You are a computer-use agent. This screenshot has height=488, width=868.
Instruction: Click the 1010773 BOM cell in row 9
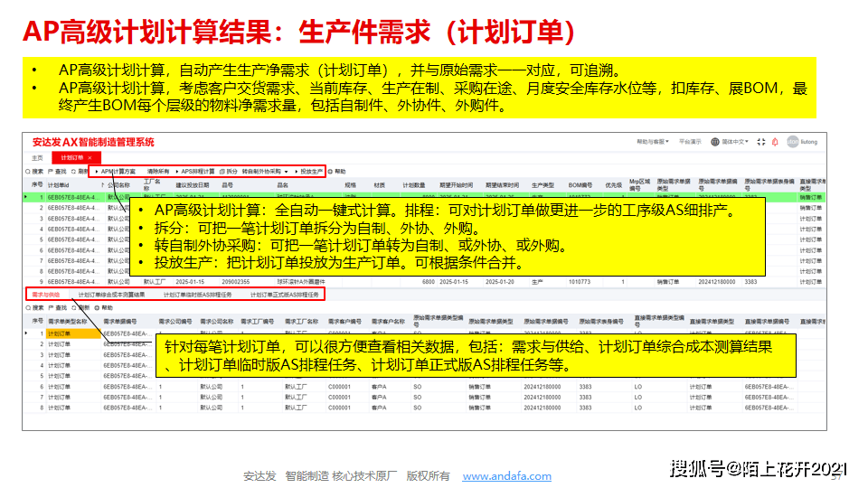579,282
